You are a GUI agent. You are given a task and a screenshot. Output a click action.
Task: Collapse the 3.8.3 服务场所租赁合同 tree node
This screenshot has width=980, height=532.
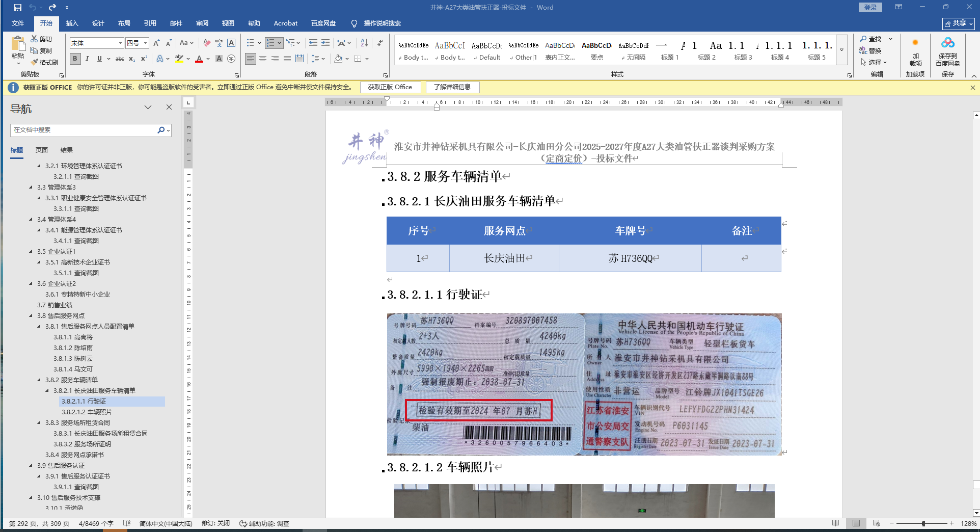tap(39, 422)
